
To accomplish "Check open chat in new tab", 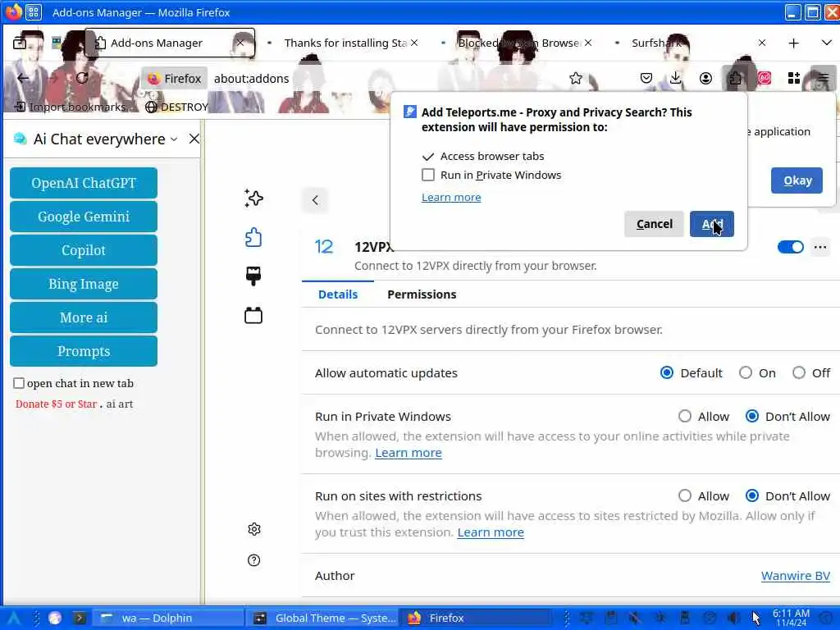I will [19, 383].
